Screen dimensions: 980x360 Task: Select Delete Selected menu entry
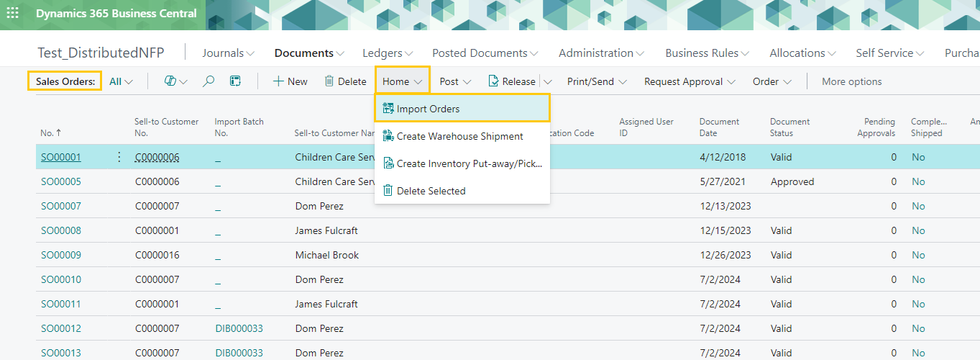(x=462, y=191)
